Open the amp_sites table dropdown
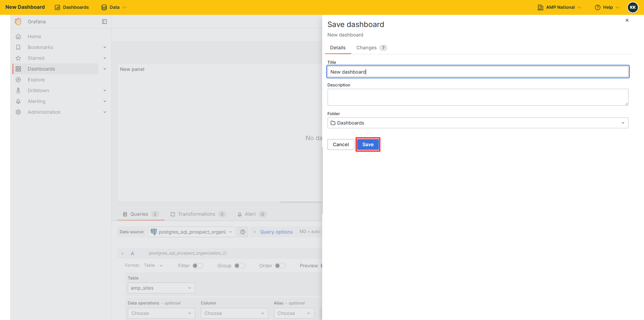The image size is (644, 320). (x=161, y=288)
